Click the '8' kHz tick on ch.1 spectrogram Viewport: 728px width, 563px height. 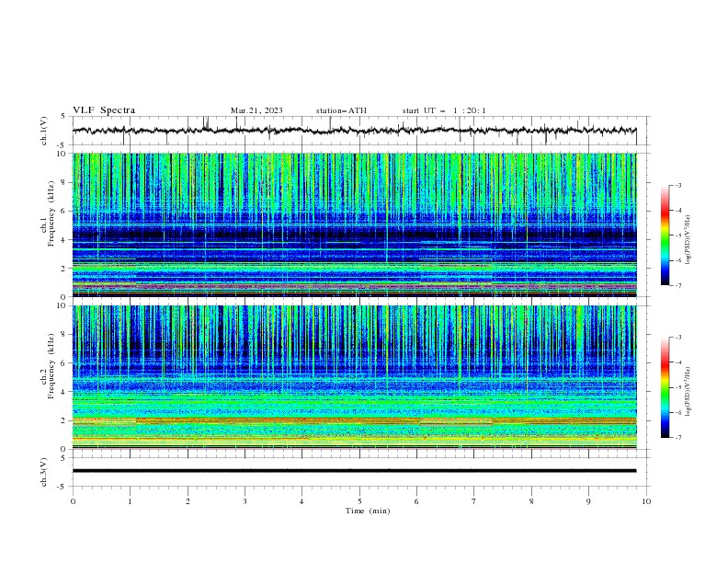[x=65, y=182]
